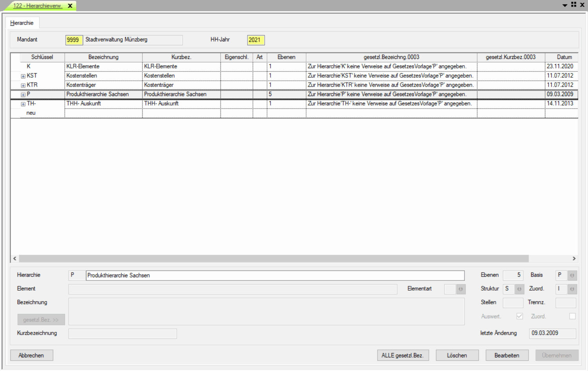
Task: Expand the KST hierarchy node
Action: 23,76
